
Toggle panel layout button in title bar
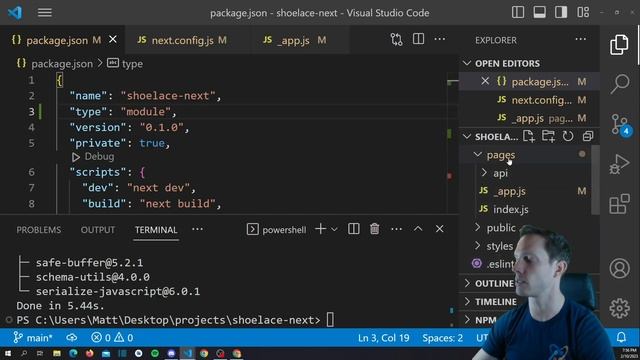coord(540,12)
